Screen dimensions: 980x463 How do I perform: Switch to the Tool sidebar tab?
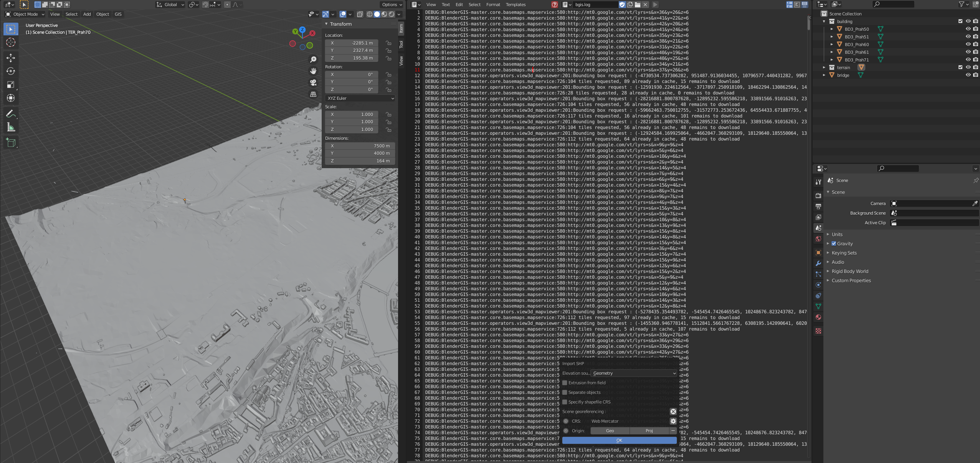401,44
